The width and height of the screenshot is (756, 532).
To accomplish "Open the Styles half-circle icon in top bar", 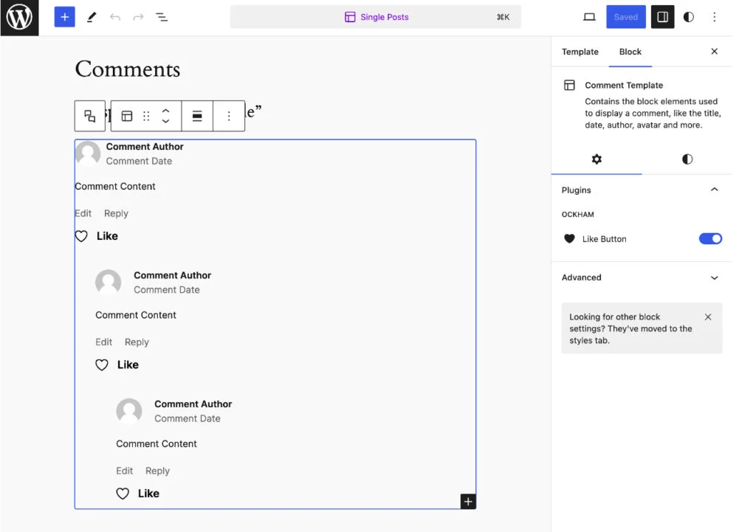I will point(688,17).
